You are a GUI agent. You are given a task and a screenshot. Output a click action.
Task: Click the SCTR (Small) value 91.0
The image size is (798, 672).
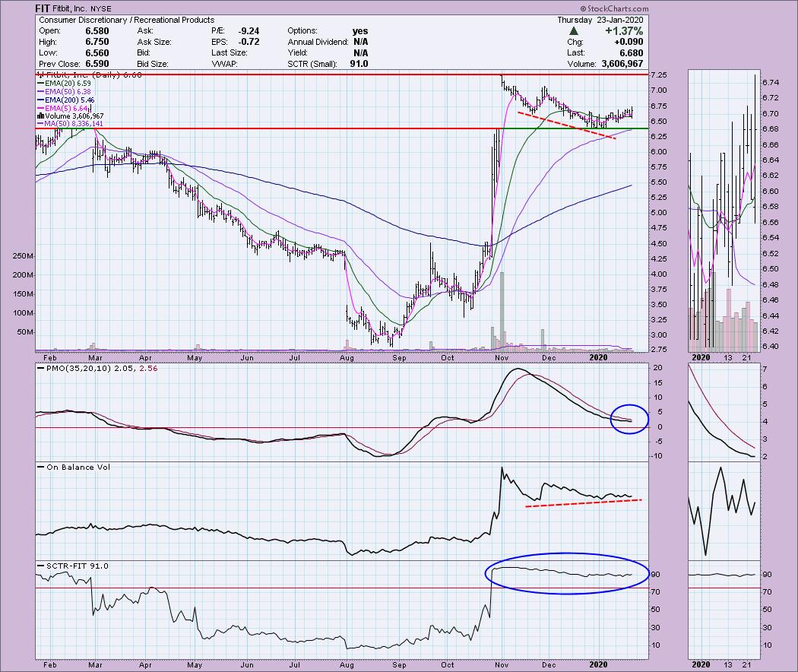point(359,64)
